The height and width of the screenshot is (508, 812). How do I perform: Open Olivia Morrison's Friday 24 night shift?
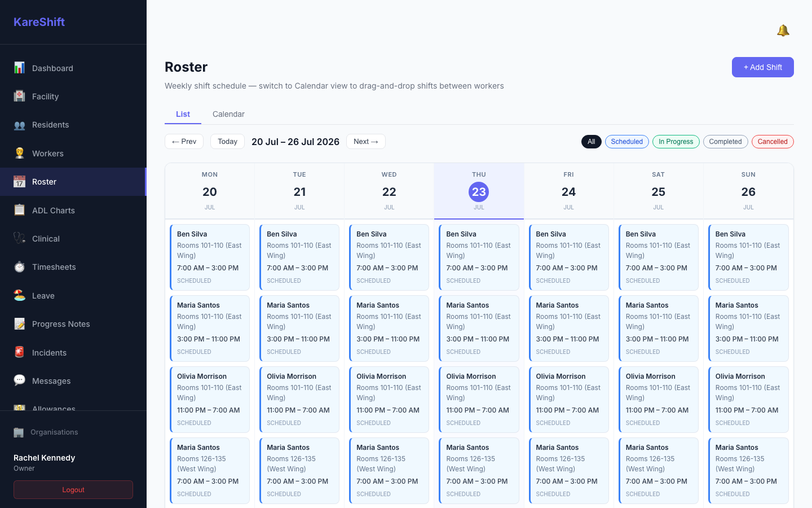[x=568, y=400]
